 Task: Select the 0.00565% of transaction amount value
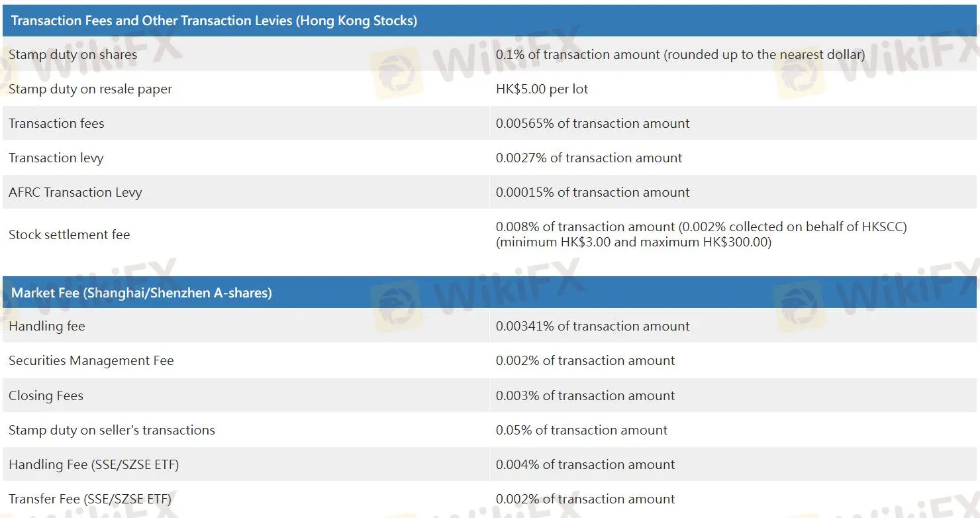click(x=593, y=123)
